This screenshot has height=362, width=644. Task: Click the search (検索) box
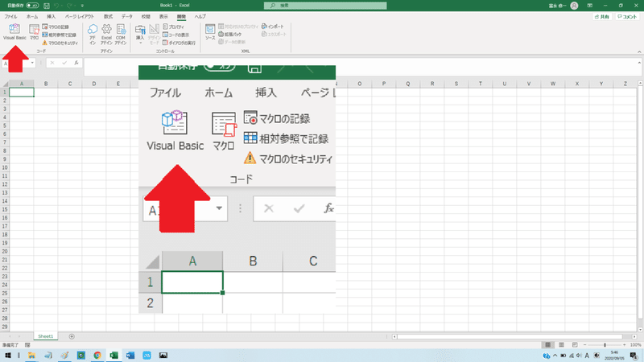[325, 6]
